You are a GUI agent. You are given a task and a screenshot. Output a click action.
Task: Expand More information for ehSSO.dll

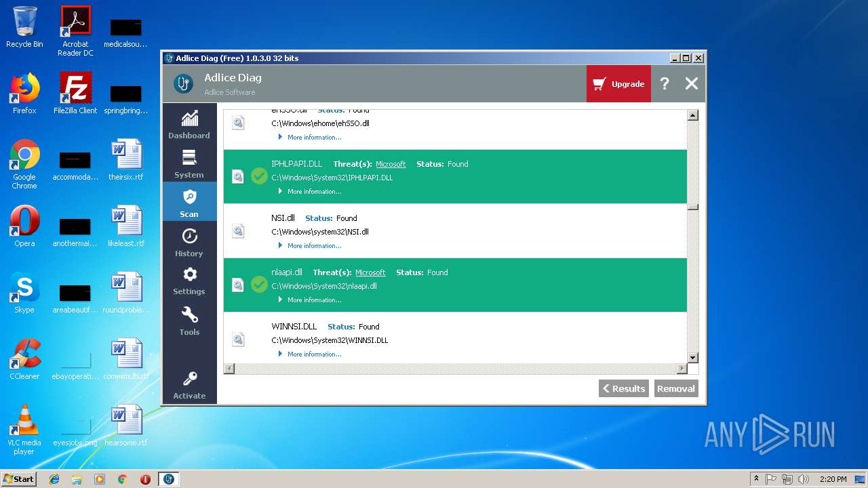coord(310,137)
